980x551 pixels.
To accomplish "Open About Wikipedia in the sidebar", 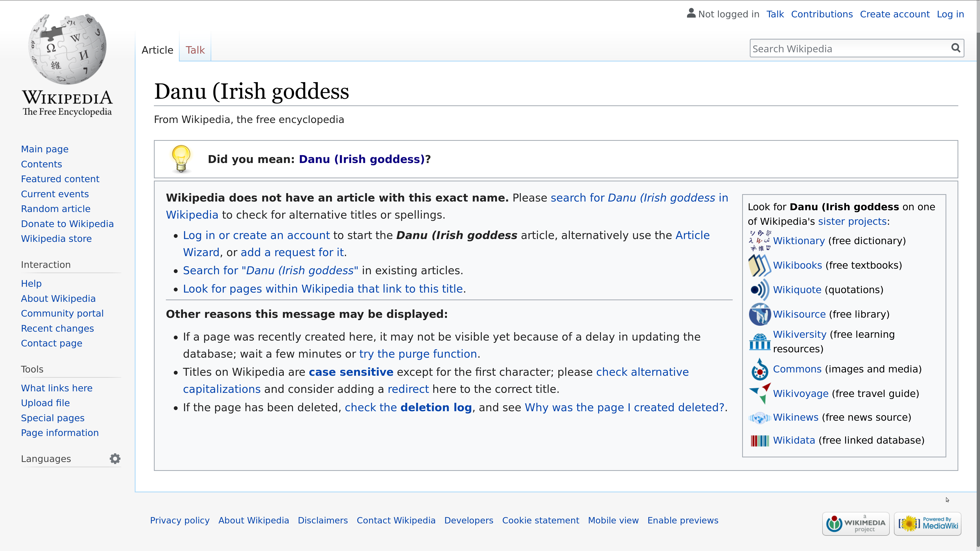I will pos(58,298).
